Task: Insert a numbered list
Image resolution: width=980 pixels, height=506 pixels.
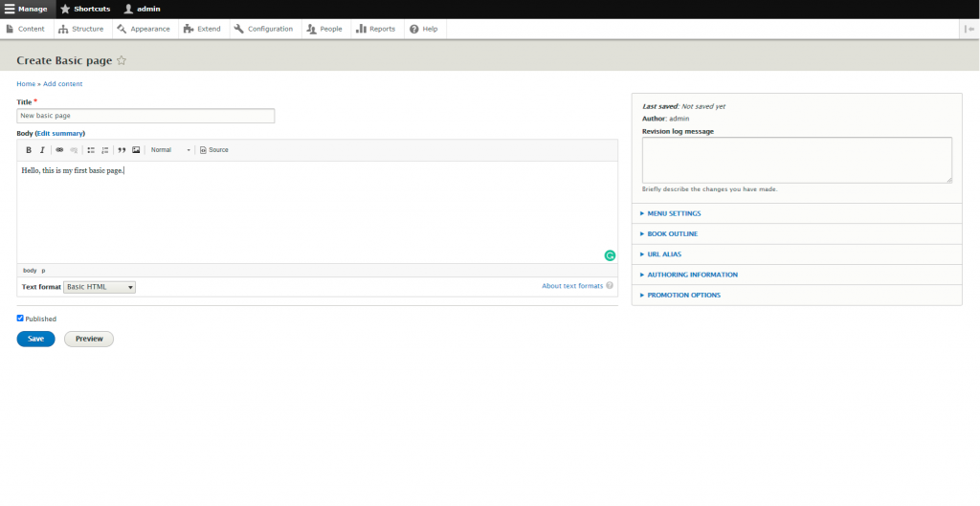Action: tap(105, 150)
